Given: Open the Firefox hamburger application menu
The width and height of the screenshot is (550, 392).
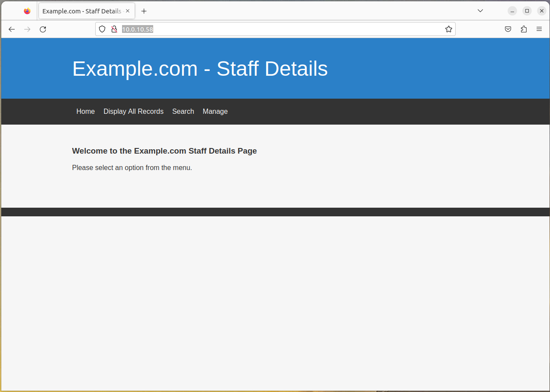Looking at the screenshot, I should [539, 29].
